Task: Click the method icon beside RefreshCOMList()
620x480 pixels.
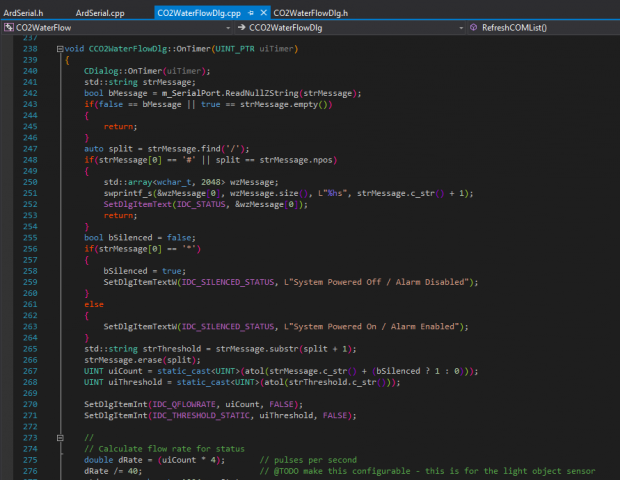Action: click(x=473, y=28)
